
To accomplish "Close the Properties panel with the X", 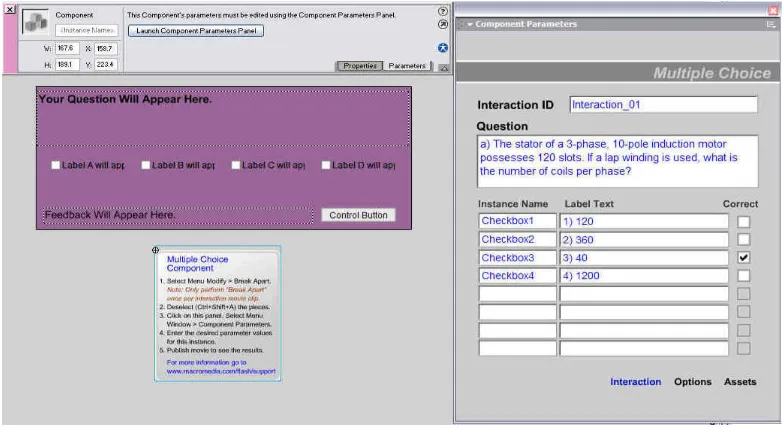I will click(x=9, y=9).
